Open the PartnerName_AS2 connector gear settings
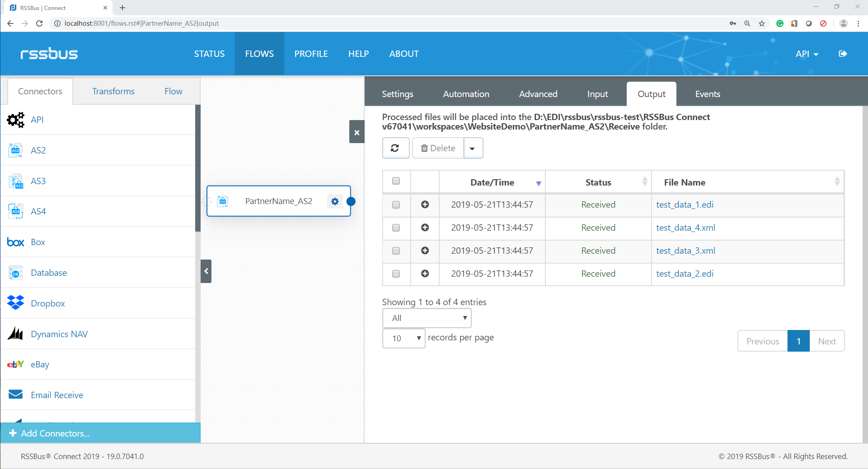The image size is (868, 469). pos(335,201)
